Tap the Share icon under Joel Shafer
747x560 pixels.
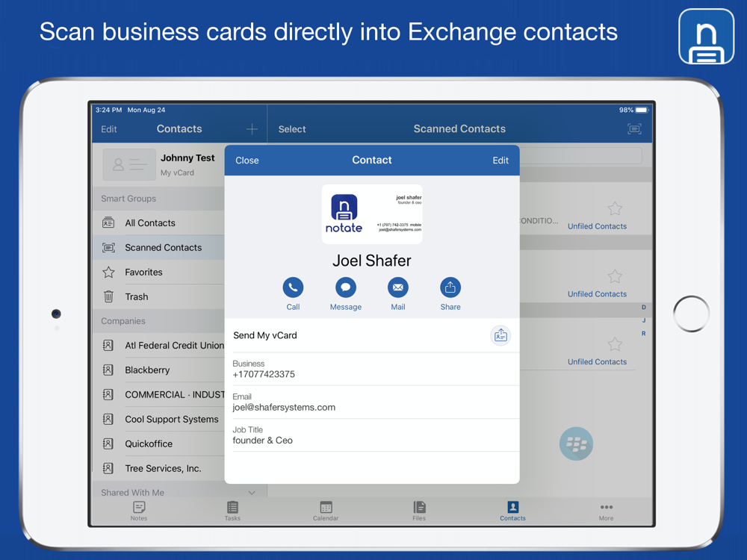tap(450, 287)
